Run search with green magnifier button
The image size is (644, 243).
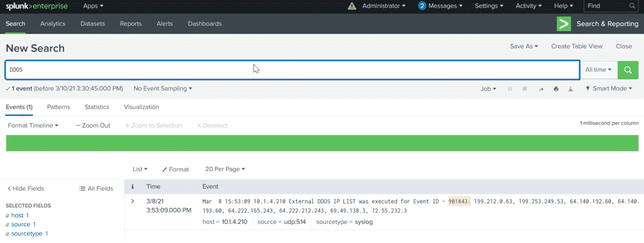coord(628,70)
